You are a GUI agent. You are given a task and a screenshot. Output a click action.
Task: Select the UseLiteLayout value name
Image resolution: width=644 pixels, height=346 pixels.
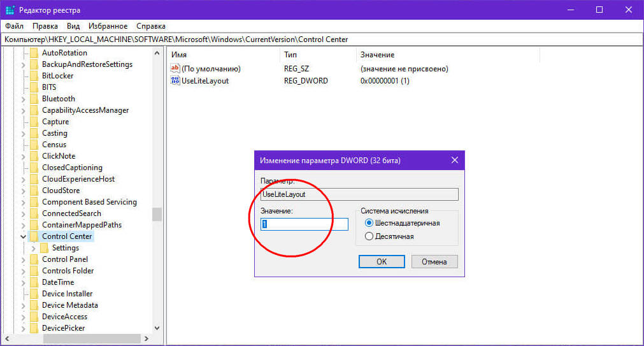[205, 81]
